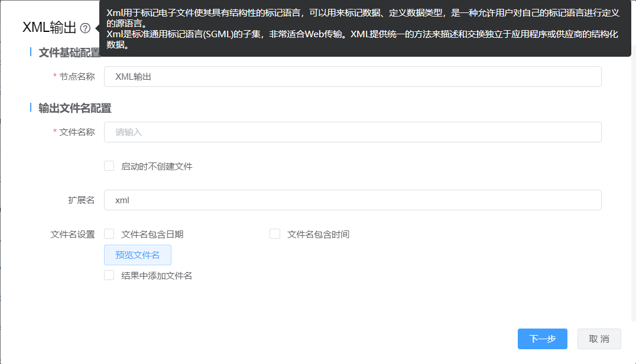Click the XML输出 dialog title text

click(49, 28)
